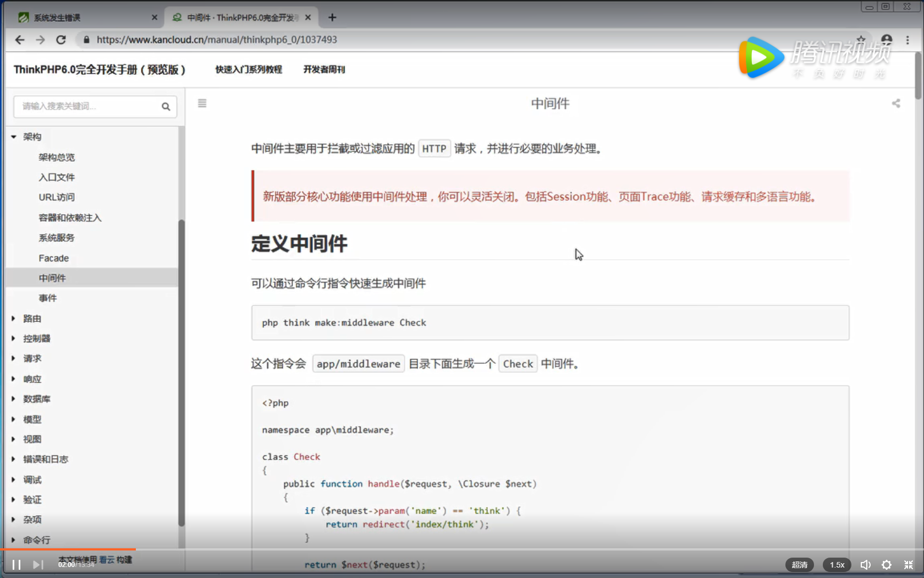This screenshot has height=578, width=924.
Task: Expand the 响应 section
Action: (13, 379)
